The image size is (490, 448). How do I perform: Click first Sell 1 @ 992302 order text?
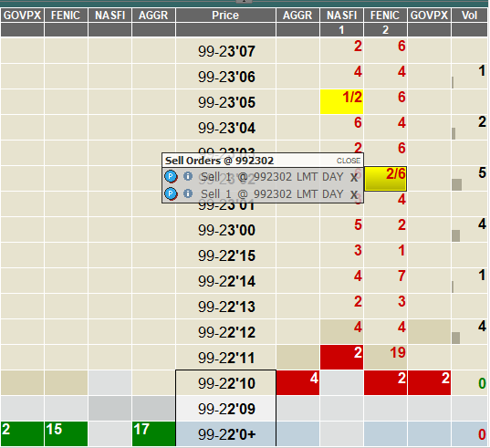coord(272,177)
